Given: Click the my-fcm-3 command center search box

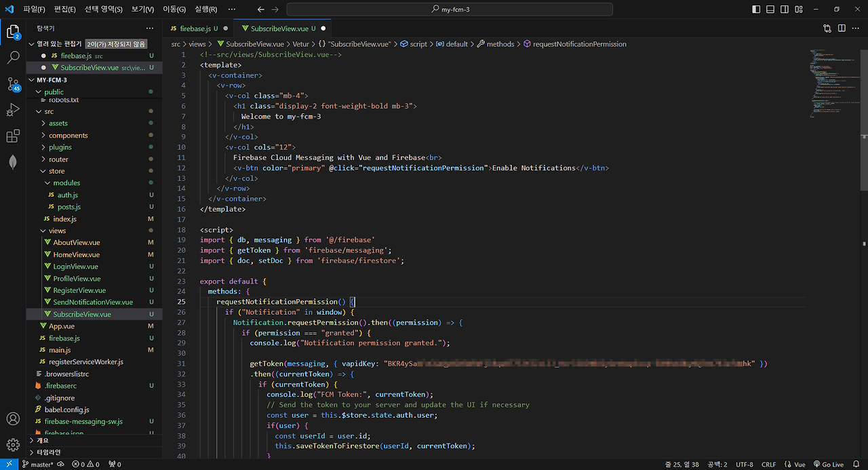Looking at the screenshot, I should point(450,9).
